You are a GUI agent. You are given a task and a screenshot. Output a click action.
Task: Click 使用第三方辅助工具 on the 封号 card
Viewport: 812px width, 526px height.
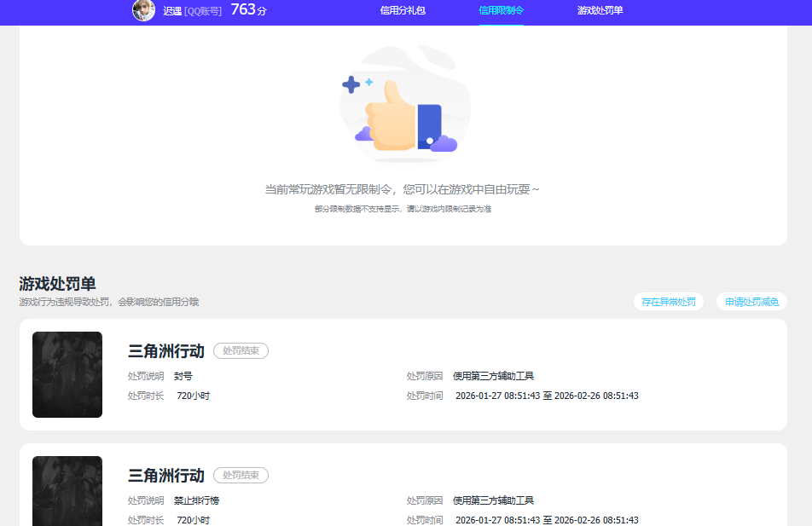click(x=493, y=376)
